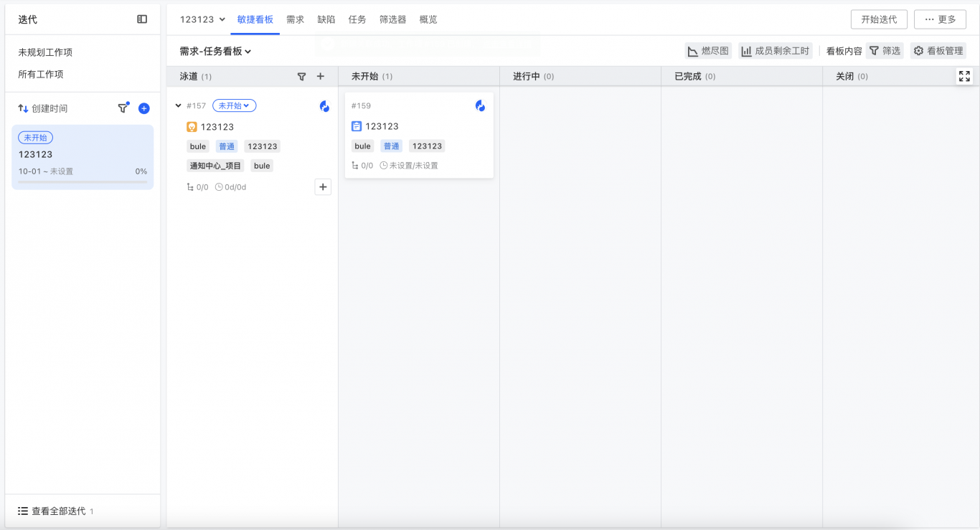980x530 pixels.
Task: Open 所有工作项 in sidebar
Action: click(x=41, y=74)
